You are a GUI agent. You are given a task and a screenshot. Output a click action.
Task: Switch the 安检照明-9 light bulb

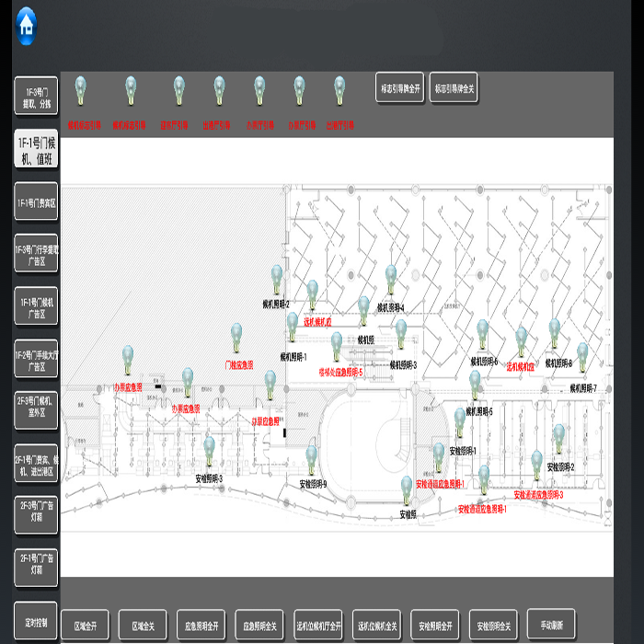click(311, 460)
